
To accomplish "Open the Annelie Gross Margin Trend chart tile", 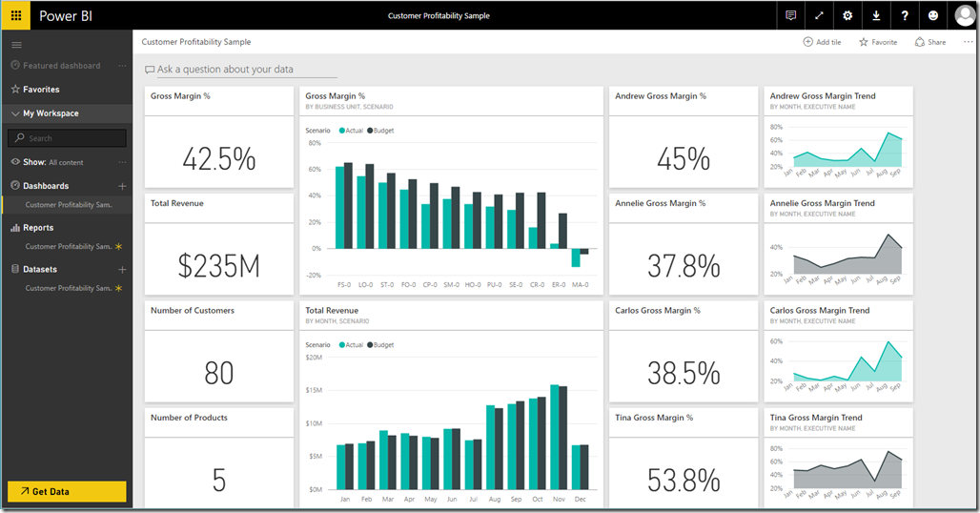I will 838,244.
